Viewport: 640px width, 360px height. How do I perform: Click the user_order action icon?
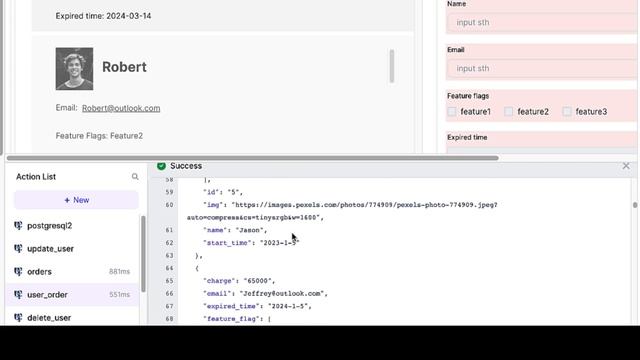pyautogui.click(x=18, y=294)
